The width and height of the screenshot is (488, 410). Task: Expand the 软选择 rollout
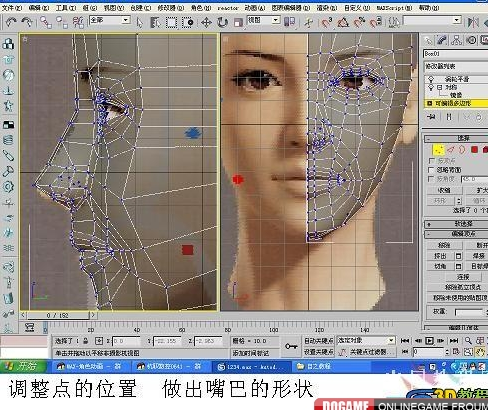[x=456, y=224]
